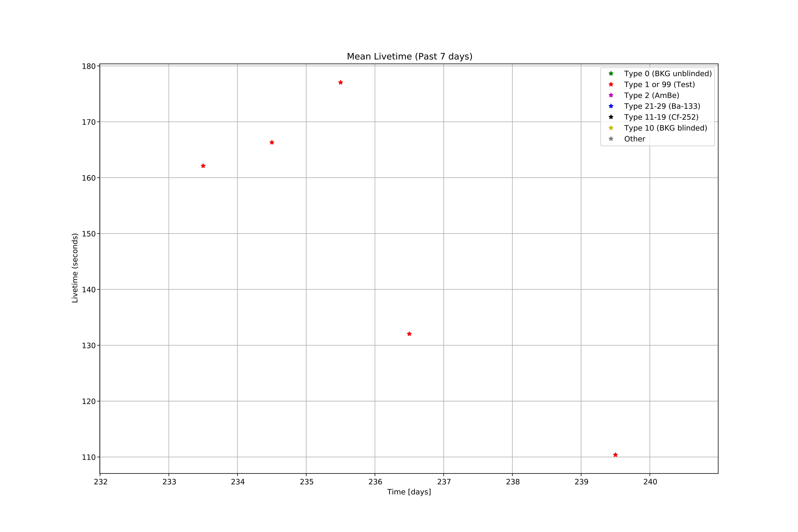
Task: Select the 'Type 11-19 (Cf-252)' legend label
Action: 661,117
